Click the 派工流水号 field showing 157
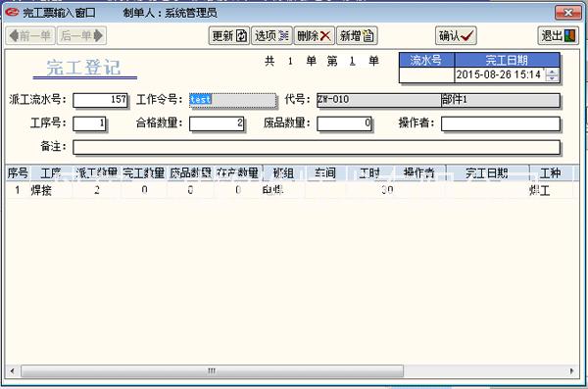This screenshot has width=588, height=389. pos(101,100)
